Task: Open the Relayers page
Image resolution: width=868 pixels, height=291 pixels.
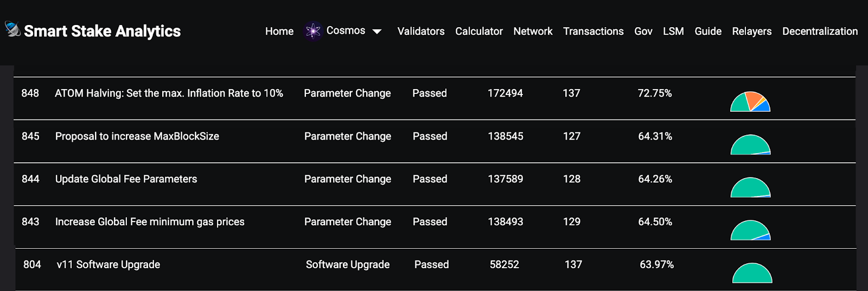Action: click(752, 31)
